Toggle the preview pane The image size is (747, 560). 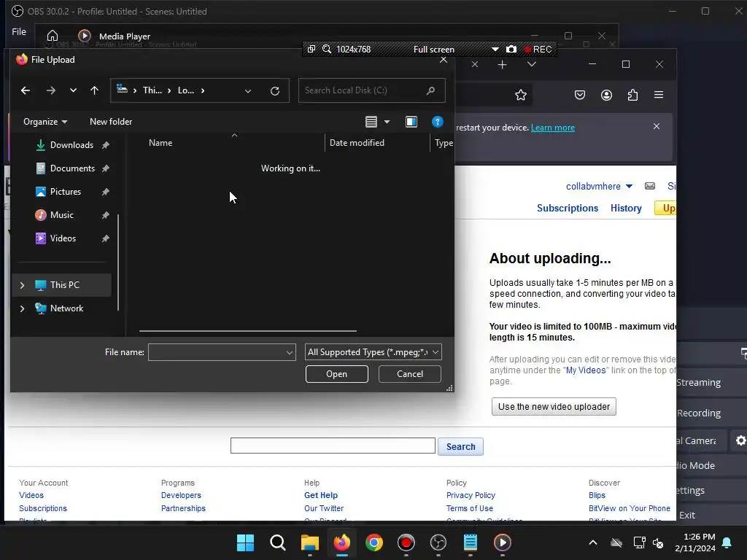pos(411,122)
